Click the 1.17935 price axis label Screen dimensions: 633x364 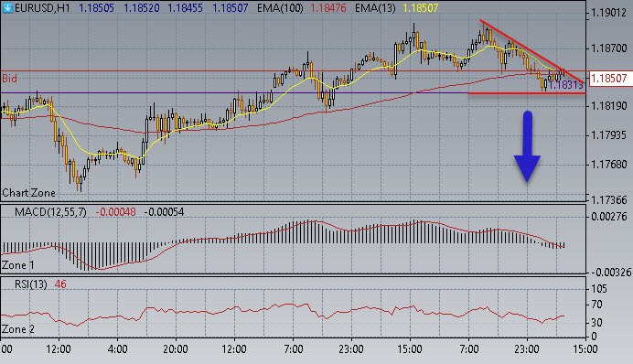(609, 134)
